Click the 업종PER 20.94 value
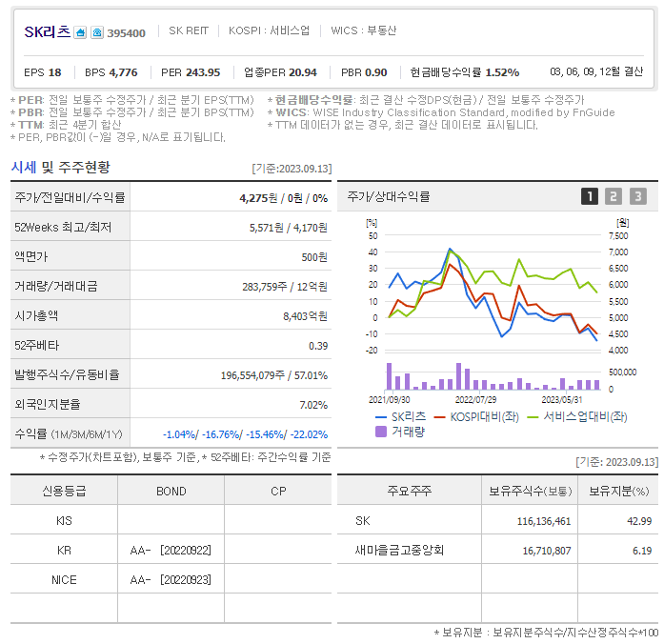Screen dimensions: 664x644 [x=280, y=72]
